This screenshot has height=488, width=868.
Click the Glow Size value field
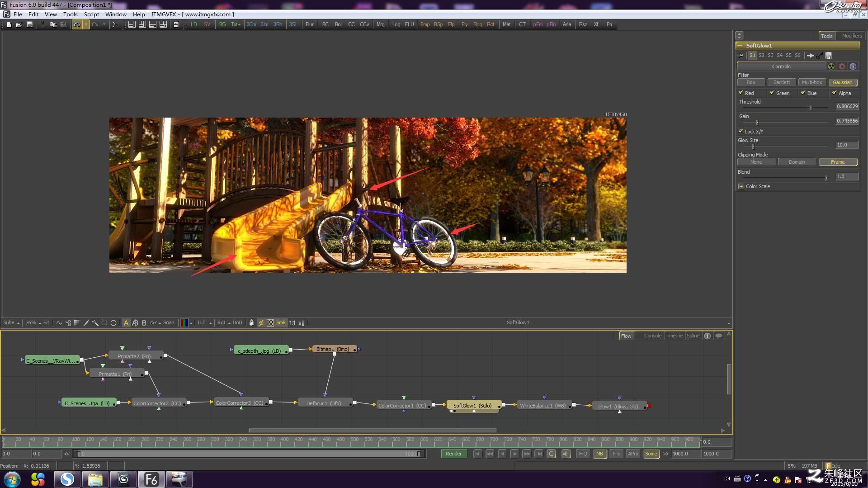point(847,145)
